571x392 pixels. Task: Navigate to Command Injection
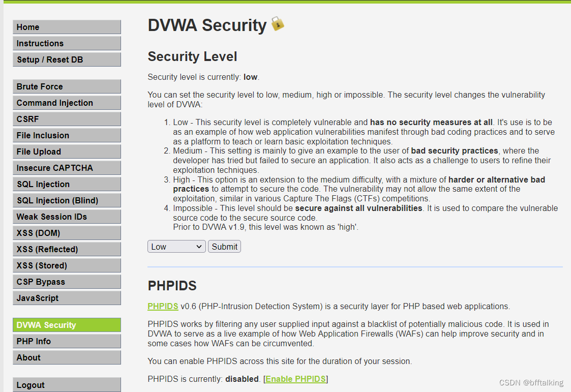point(67,103)
